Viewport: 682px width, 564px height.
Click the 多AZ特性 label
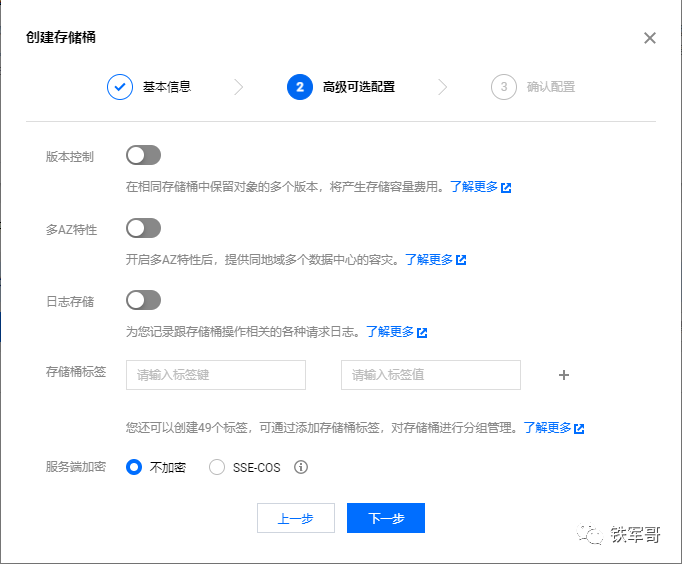point(71,229)
